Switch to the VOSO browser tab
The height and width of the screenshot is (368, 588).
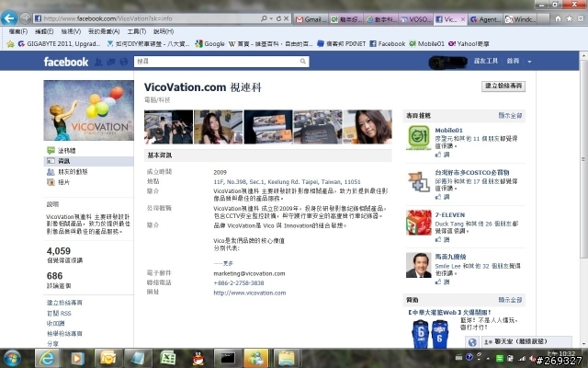point(416,19)
